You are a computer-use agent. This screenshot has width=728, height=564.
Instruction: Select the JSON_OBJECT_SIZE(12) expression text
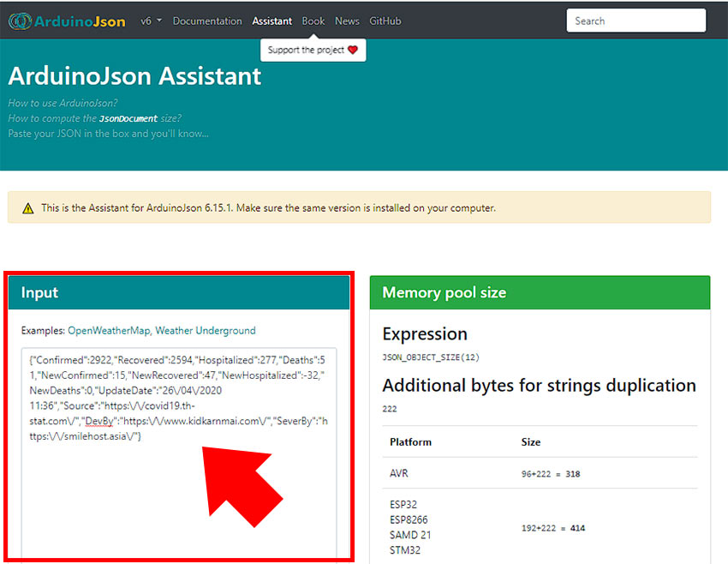click(425, 356)
